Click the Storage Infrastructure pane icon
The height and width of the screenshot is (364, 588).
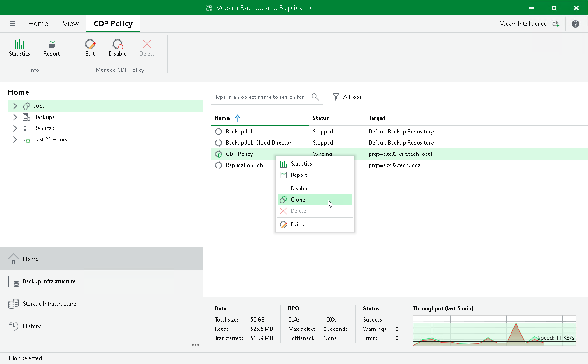click(14, 304)
